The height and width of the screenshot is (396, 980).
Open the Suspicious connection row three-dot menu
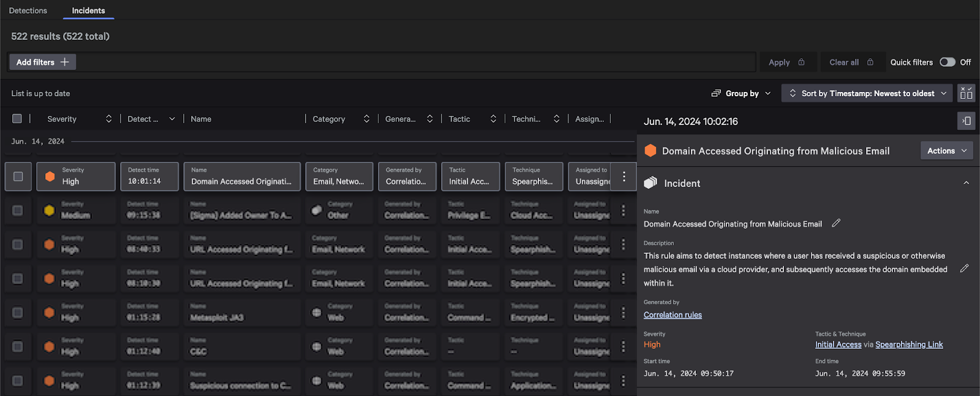(x=624, y=381)
